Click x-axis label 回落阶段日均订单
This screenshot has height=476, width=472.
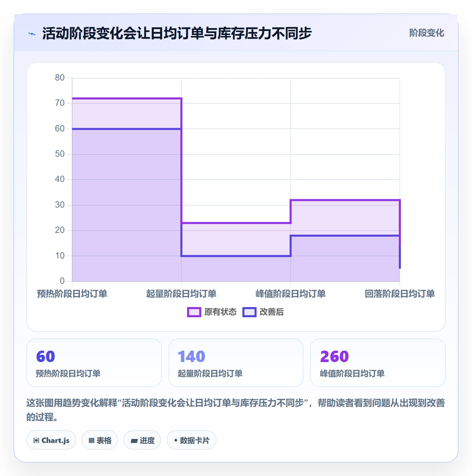(x=400, y=294)
